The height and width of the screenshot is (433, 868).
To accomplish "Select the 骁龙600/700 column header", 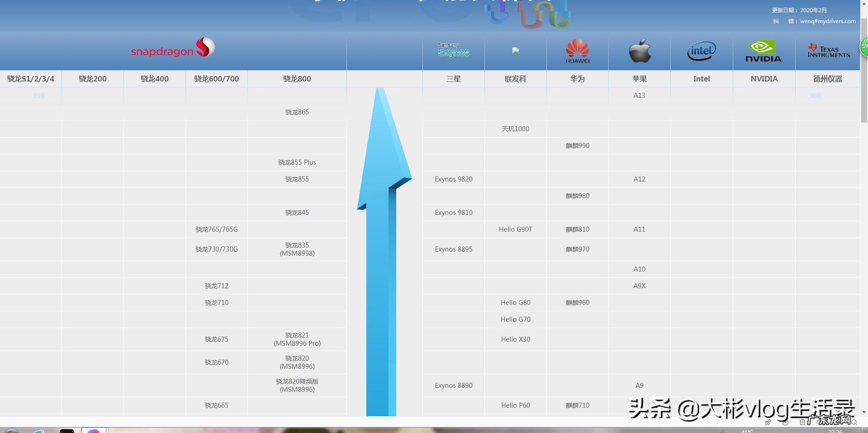I will (x=216, y=79).
